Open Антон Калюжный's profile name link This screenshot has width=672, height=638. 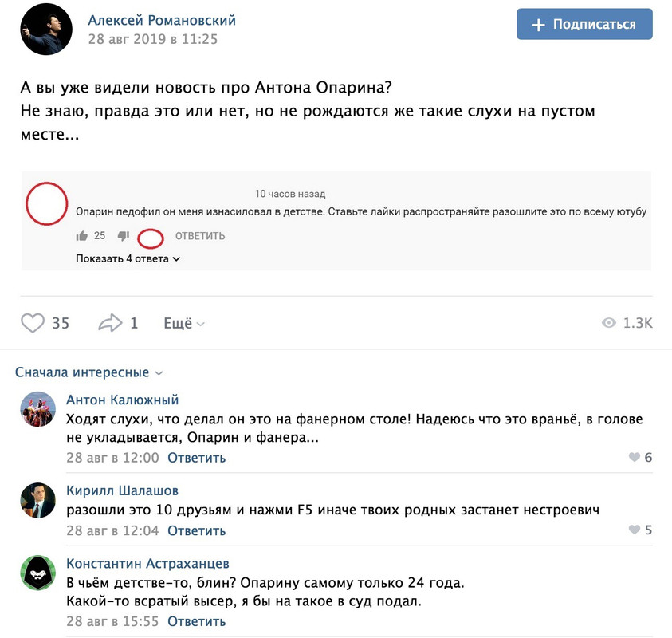[x=122, y=400]
